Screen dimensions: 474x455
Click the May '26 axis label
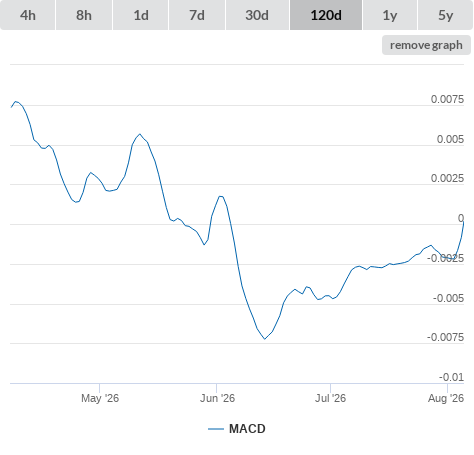(x=100, y=398)
